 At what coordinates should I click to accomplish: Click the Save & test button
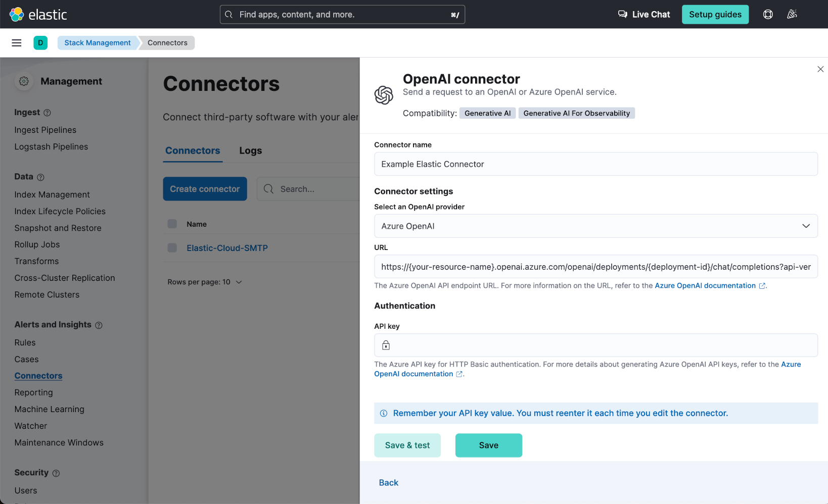(407, 445)
